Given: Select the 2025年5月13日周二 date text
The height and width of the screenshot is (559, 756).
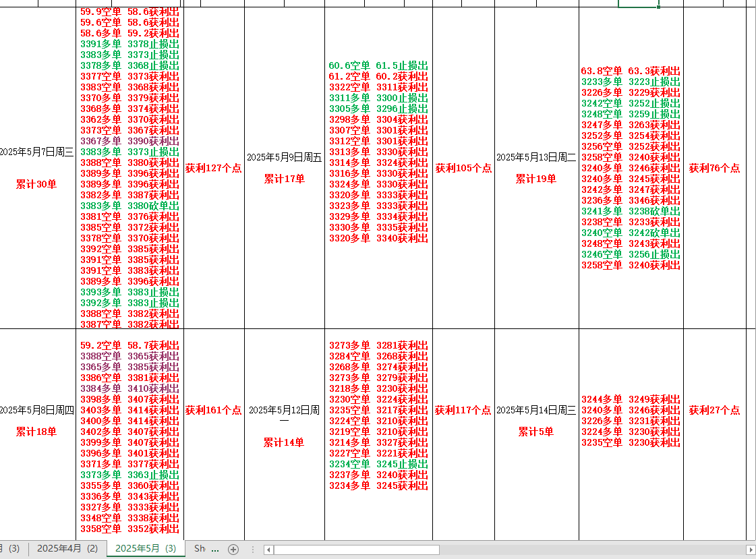Looking at the screenshot, I should point(536,158).
